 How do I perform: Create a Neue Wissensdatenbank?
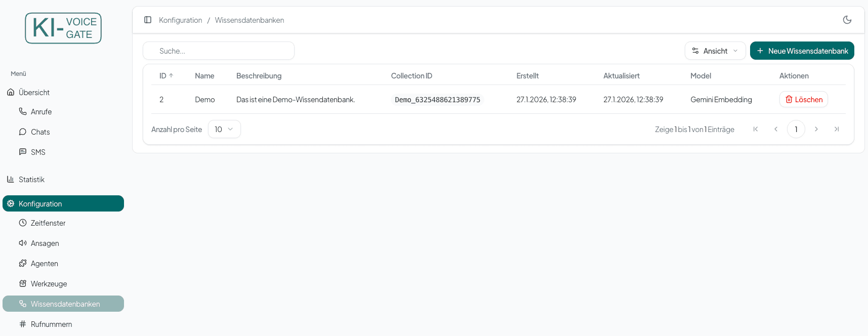coord(802,51)
